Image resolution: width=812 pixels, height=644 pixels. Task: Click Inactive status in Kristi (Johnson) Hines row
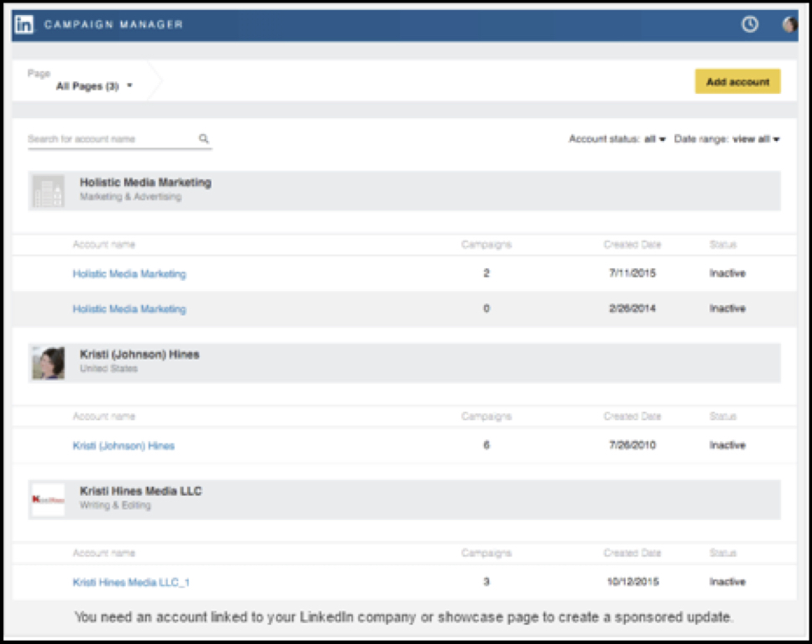(x=727, y=444)
